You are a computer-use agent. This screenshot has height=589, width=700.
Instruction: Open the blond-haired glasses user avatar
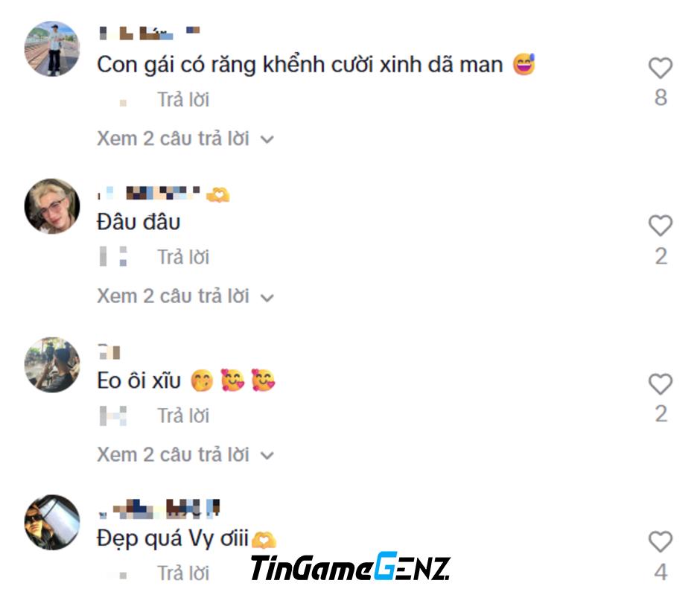[52, 206]
